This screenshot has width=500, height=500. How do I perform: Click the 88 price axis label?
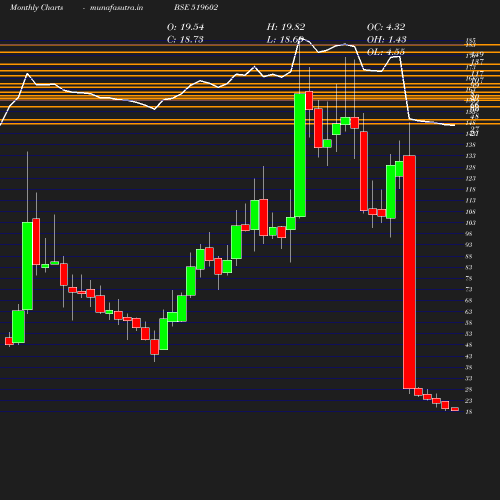(469, 256)
